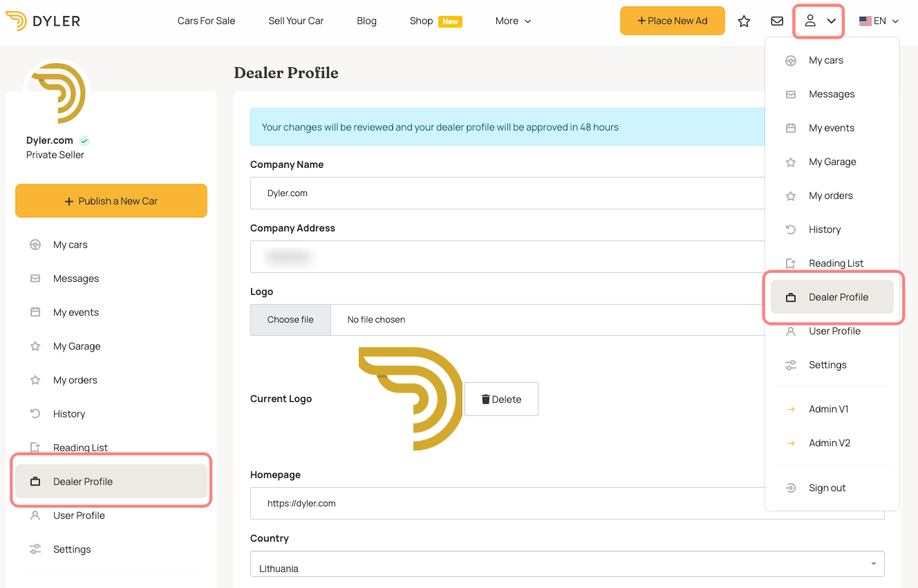Click Choose file button for logo
This screenshot has width=918, height=588.
(290, 320)
